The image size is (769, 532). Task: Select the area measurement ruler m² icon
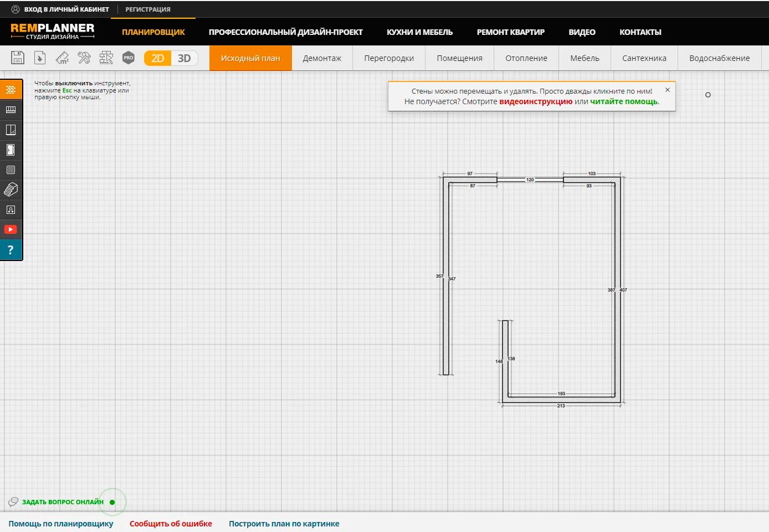click(62, 58)
